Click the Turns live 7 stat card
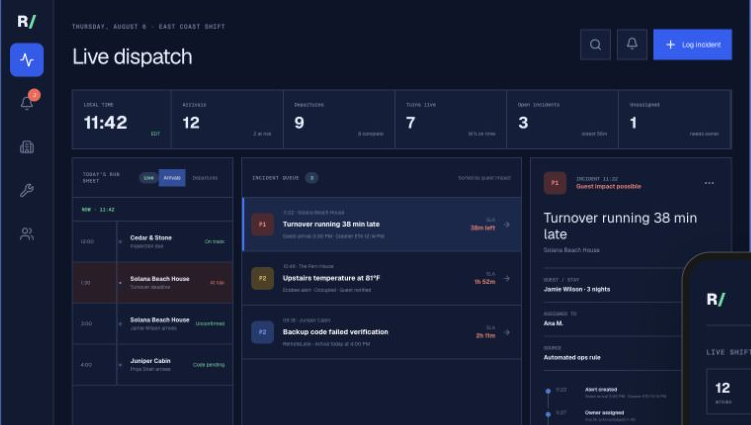Screen dimensions: 751x425 point(451,119)
